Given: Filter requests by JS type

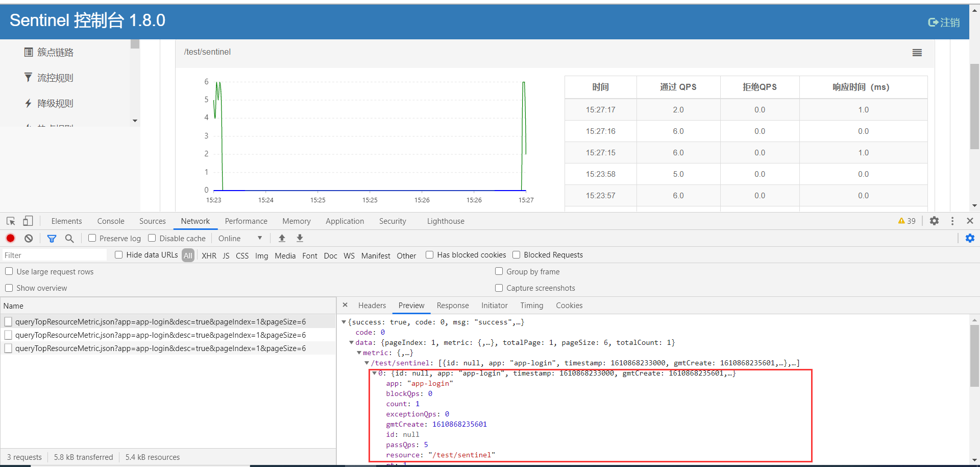Looking at the screenshot, I should pos(226,255).
